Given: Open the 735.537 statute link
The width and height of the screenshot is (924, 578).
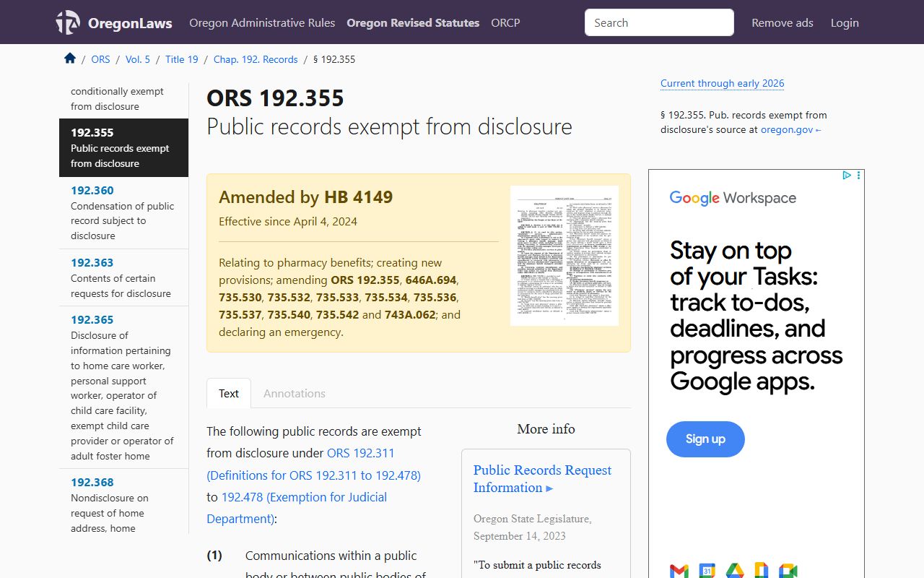Looking at the screenshot, I should [240, 314].
